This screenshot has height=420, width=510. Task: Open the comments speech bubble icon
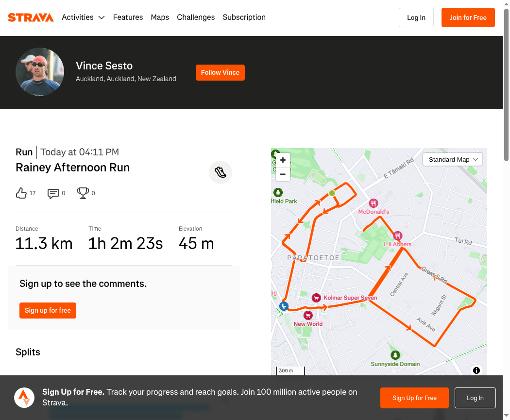pyautogui.click(x=53, y=193)
